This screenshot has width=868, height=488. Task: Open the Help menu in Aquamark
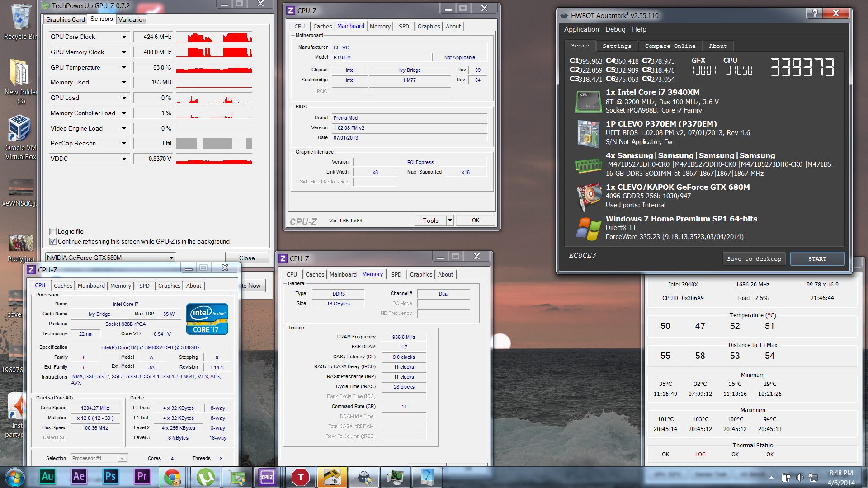639,29
